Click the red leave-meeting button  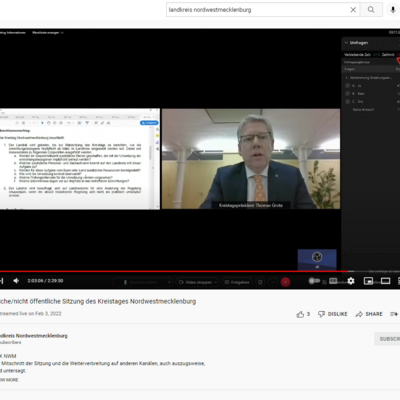point(285,282)
